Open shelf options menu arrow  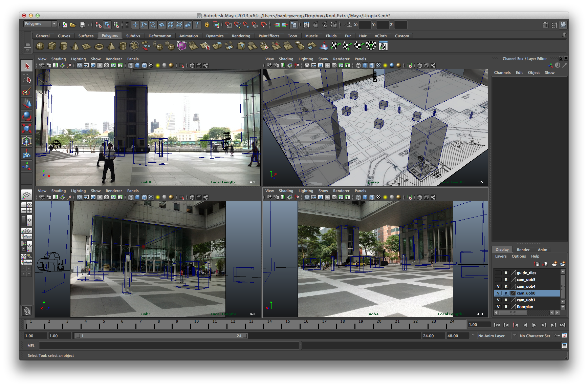pyautogui.click(x=28, y=50)
